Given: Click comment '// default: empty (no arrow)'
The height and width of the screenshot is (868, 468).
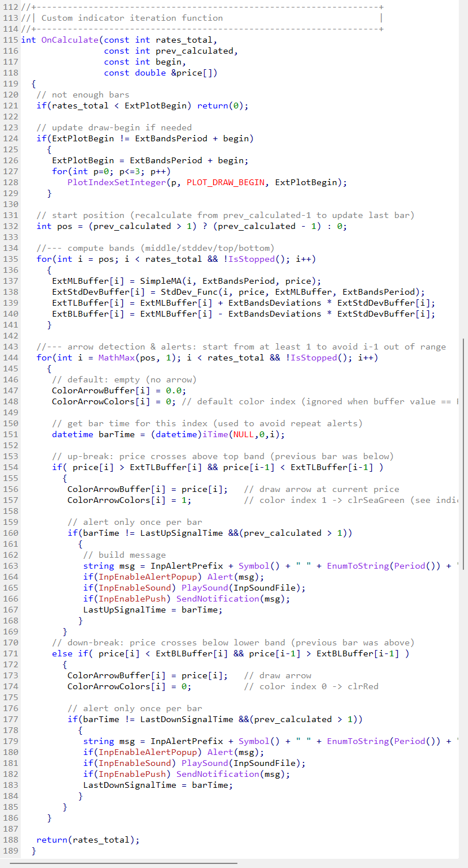Looking at the screenshot, I should (x=124, y=379).
